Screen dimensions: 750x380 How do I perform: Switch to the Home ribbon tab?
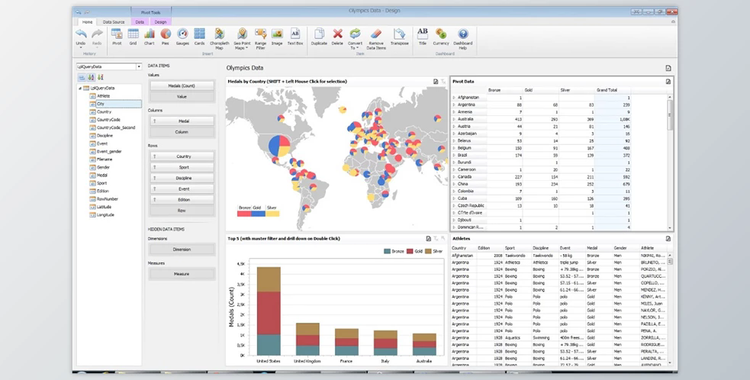87,22
